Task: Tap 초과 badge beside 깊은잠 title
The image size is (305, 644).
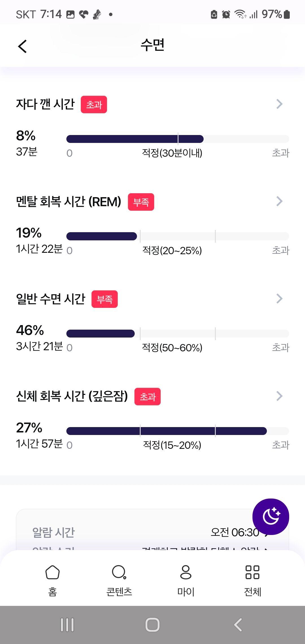Action: coord(147,397)
